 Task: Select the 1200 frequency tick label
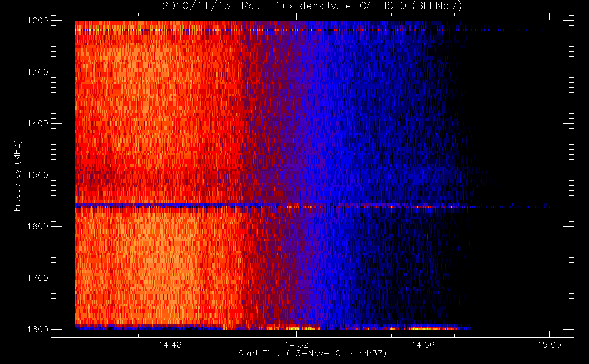click(38, 21)
